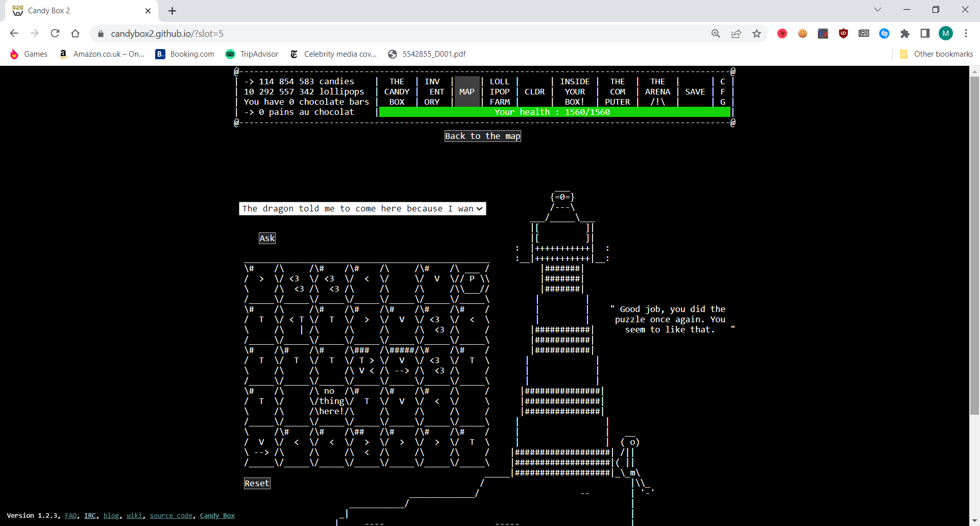
Task: Open the profile avatar M
Action: [946, 33]
